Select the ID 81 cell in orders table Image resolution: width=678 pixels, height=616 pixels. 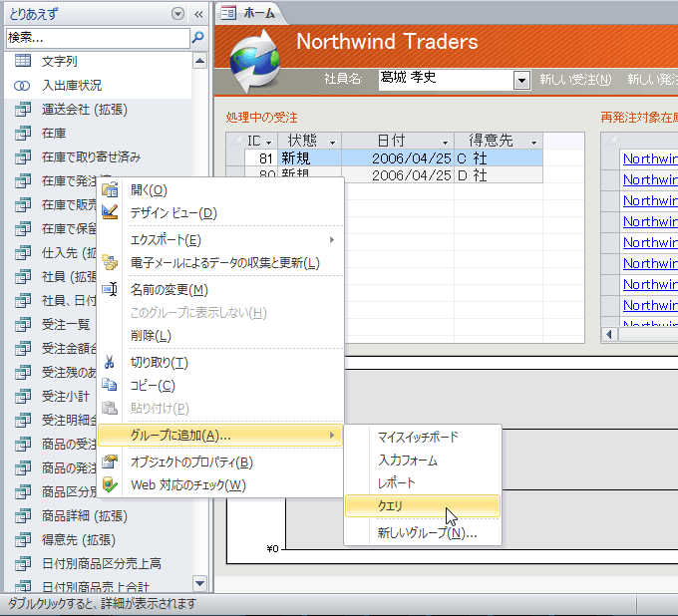[261, 158]
